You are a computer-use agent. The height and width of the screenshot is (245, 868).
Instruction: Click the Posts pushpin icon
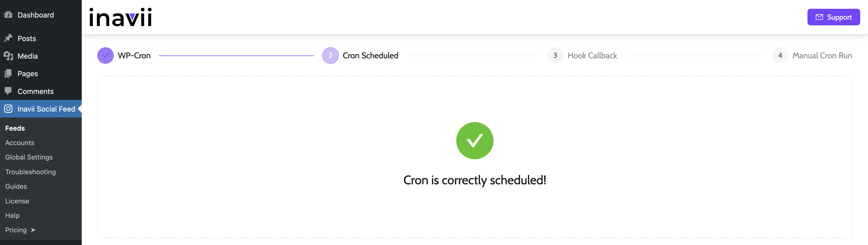pyautogui.click(x=9, y=38)
